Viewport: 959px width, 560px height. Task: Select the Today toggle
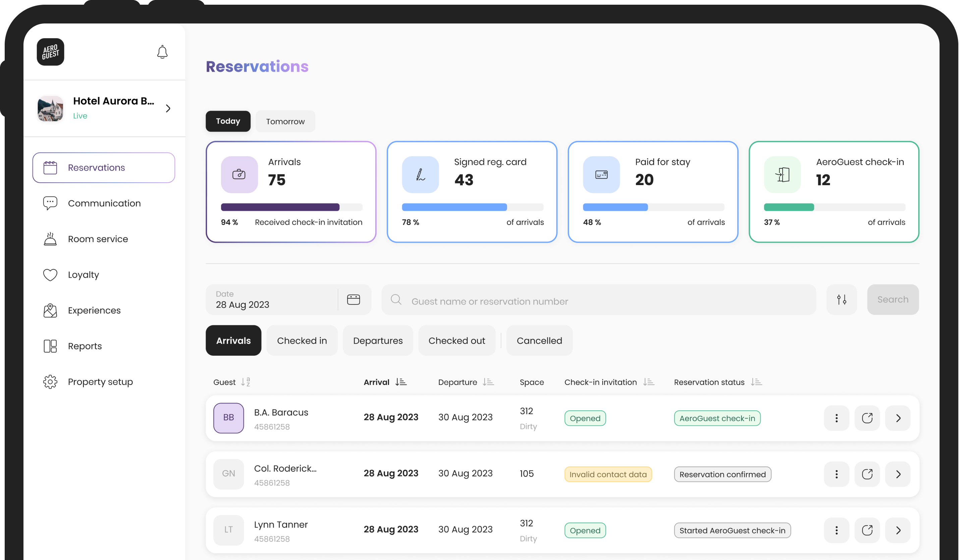[228, 121]
